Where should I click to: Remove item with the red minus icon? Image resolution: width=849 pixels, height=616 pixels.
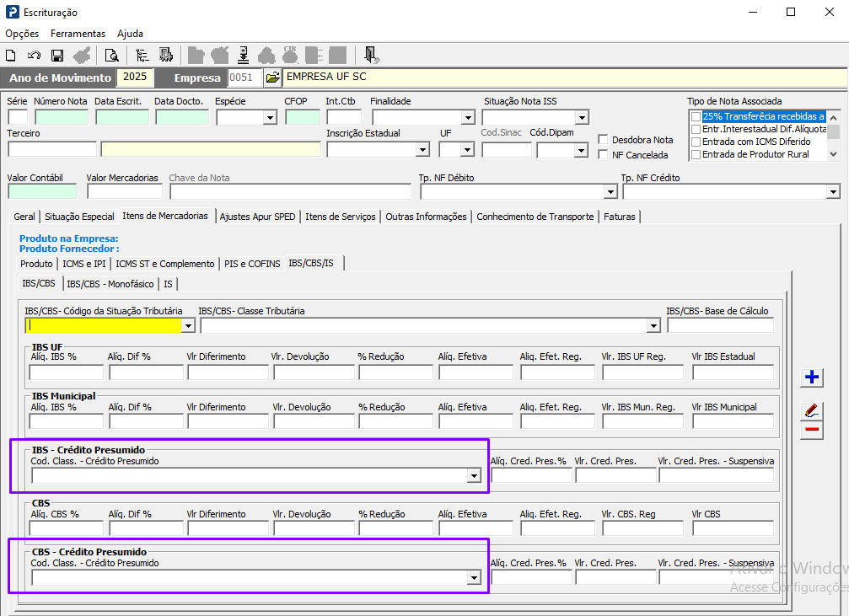coord(812,430)
